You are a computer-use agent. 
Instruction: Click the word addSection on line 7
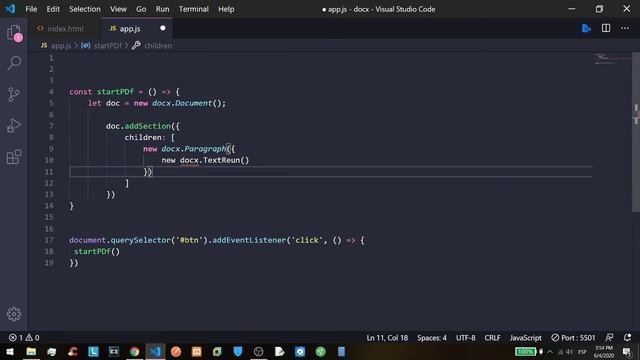(x=148, y=126)
